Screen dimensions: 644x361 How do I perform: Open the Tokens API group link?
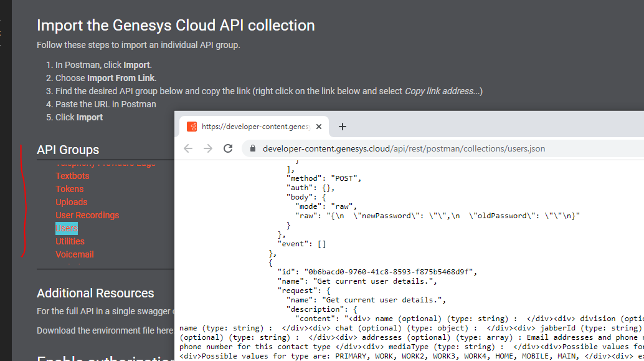click(70, 188)
